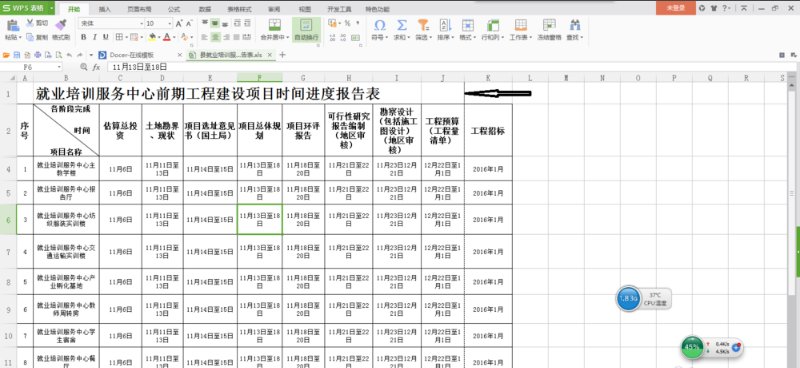Switch to the 插入 (Insert) ribbon tab
The width and height of the screenshot is (800, 368).
105,9
